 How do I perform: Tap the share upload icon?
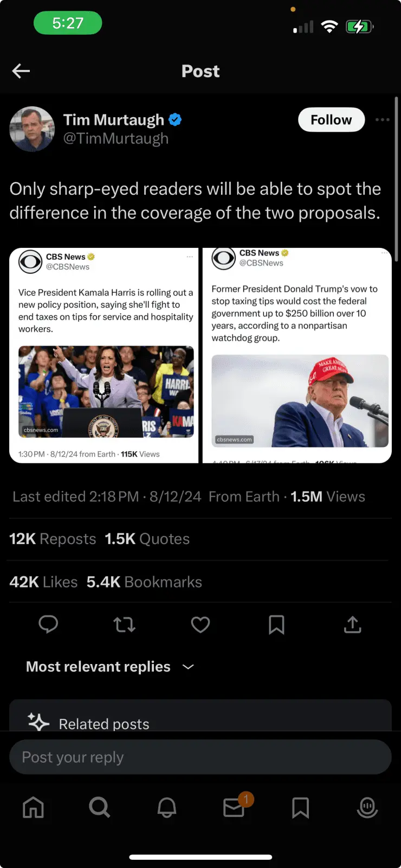(x=352, y=625)
